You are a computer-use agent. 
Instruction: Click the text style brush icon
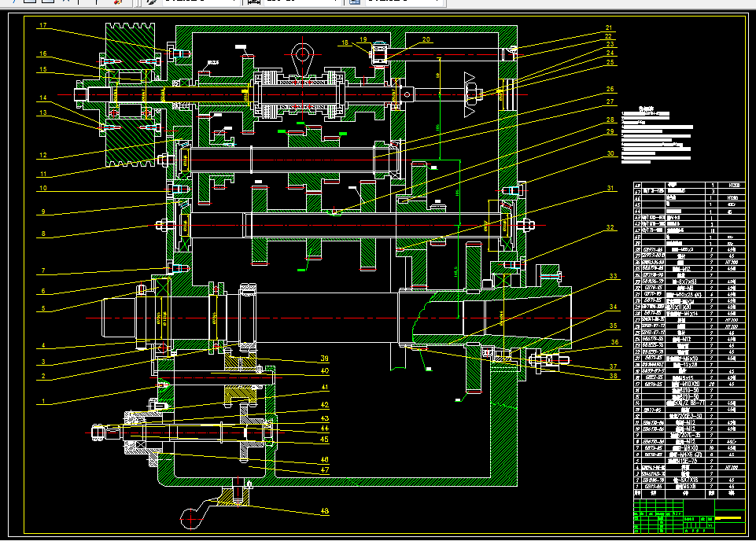click(151, 2)
